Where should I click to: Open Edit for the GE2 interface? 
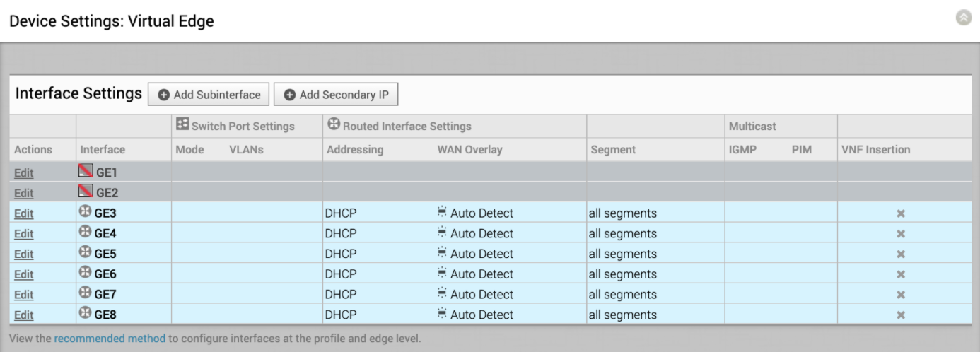click(x=24, y=192)
